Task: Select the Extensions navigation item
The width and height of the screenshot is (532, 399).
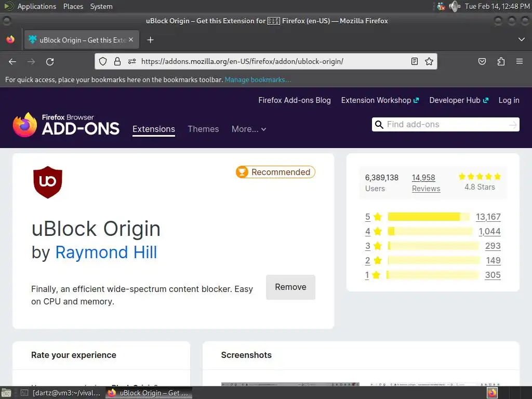Action: point(154,129)
